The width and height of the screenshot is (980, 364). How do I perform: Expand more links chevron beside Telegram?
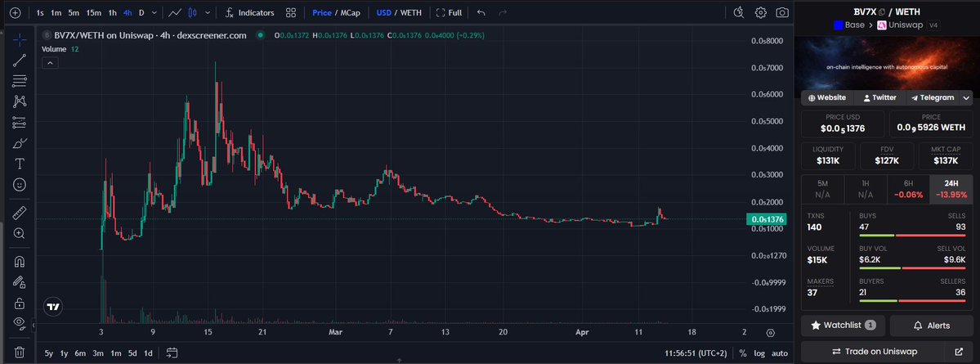point(967,97)
